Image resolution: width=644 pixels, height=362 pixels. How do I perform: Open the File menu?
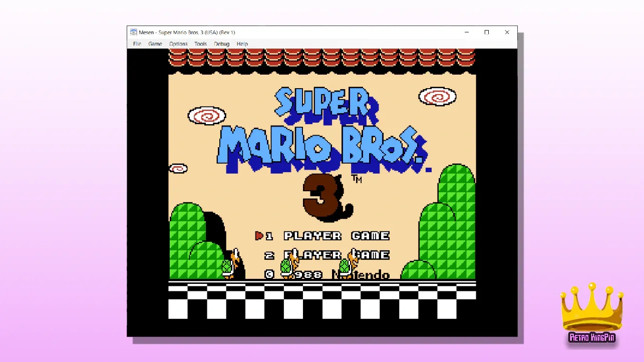click(x=137, y=44)
